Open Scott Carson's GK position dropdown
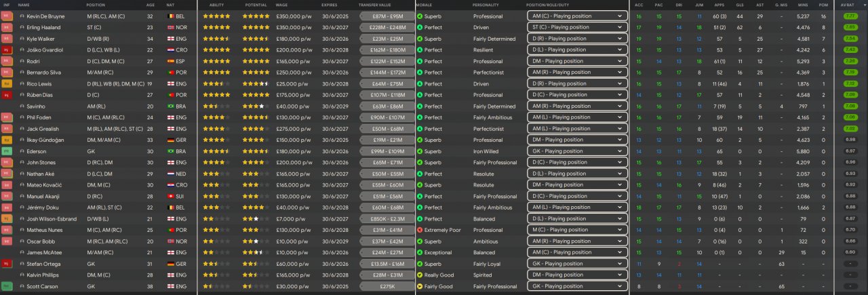Image resolution: width=868 pixels, height=295 pixels. point(577,286)
